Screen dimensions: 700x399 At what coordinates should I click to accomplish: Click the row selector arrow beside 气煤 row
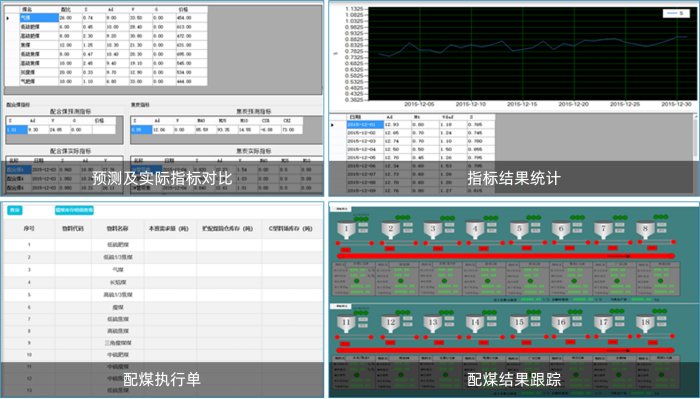(x=8, y=18)
